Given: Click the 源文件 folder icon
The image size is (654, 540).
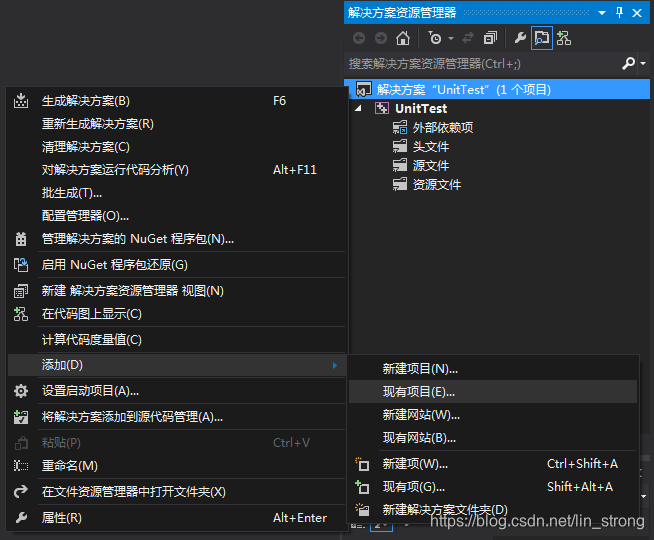Looking at the screenshot, I should [x=400, y=165].
